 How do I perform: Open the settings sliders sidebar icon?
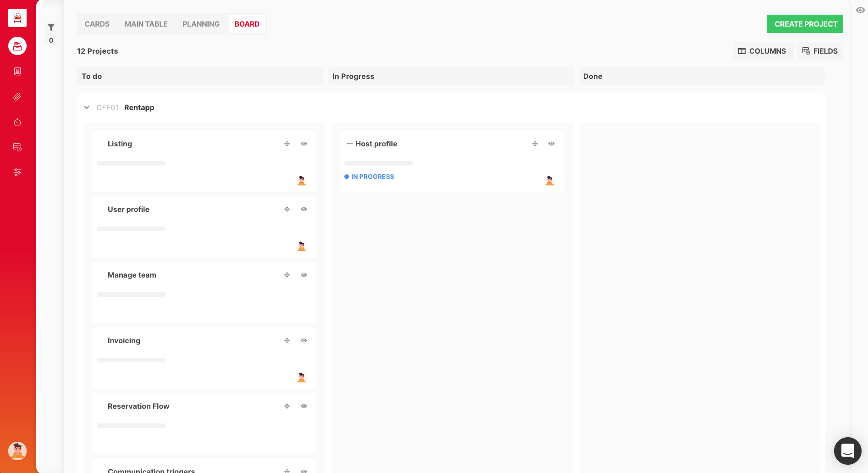pyautogui.click(x=17, y=173)
